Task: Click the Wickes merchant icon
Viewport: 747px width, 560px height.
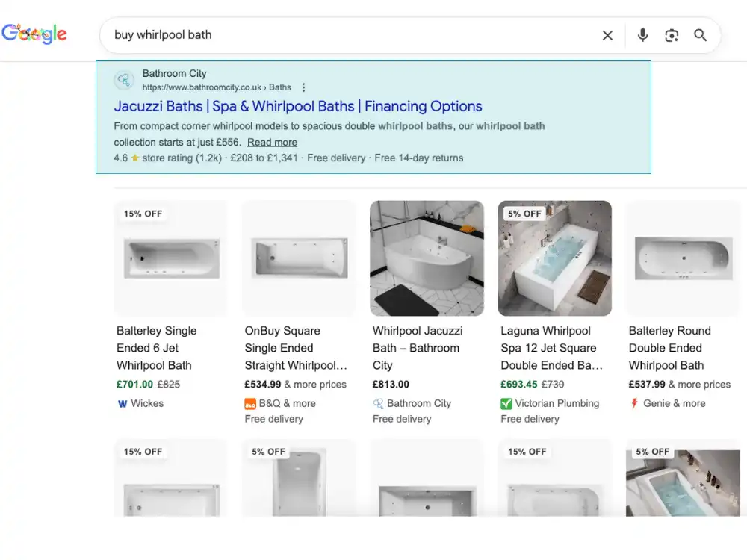Action: point(121,403)
